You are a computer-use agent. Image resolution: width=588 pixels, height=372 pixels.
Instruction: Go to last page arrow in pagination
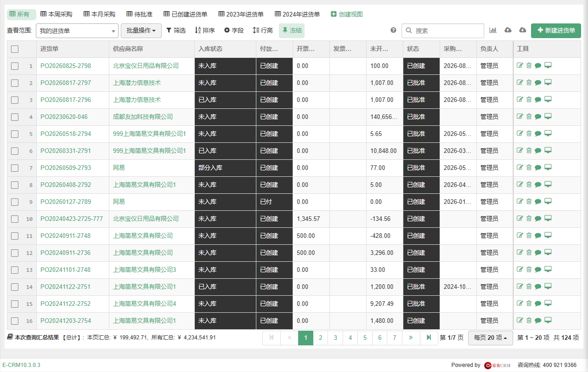click(x=429, y=338)
